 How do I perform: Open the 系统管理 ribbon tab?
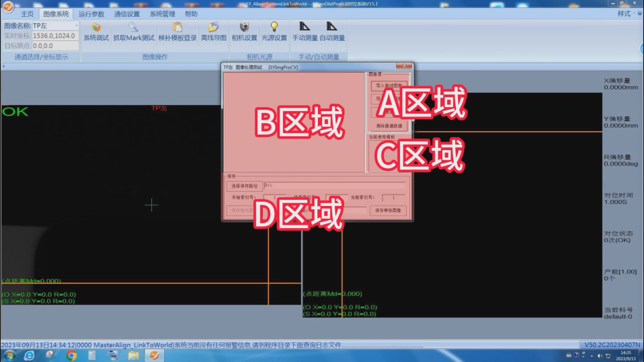(x=163, y=13)
